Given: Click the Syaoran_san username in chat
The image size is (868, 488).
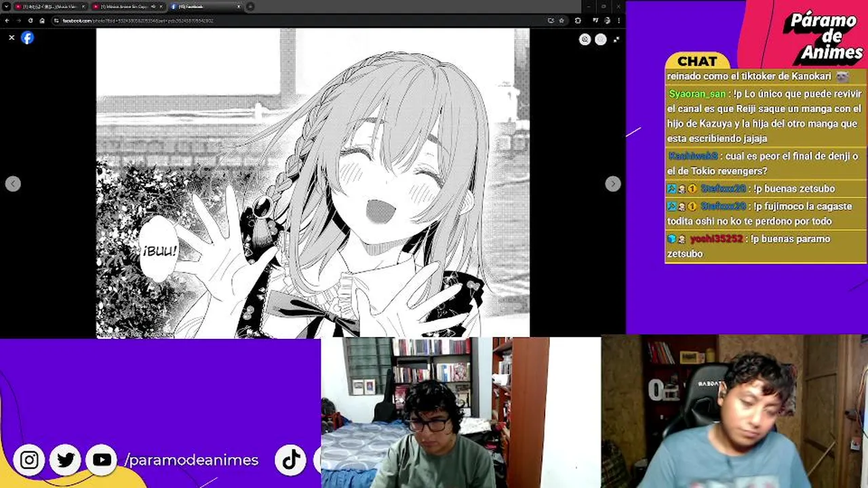Looking at the screenshot, I should (697, 94).
